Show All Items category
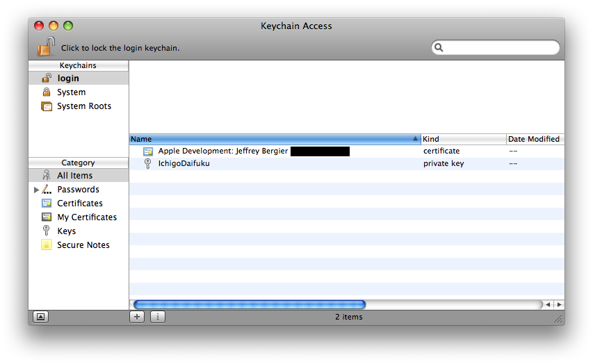Screen dimensions: 593x364 click(x=74, y=176)
